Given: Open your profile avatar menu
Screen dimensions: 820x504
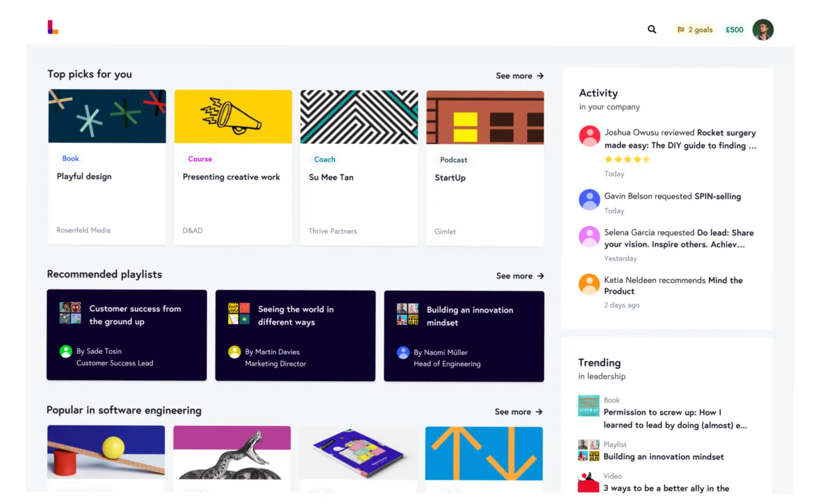Looking at the screenshot, I should [763, 29].
